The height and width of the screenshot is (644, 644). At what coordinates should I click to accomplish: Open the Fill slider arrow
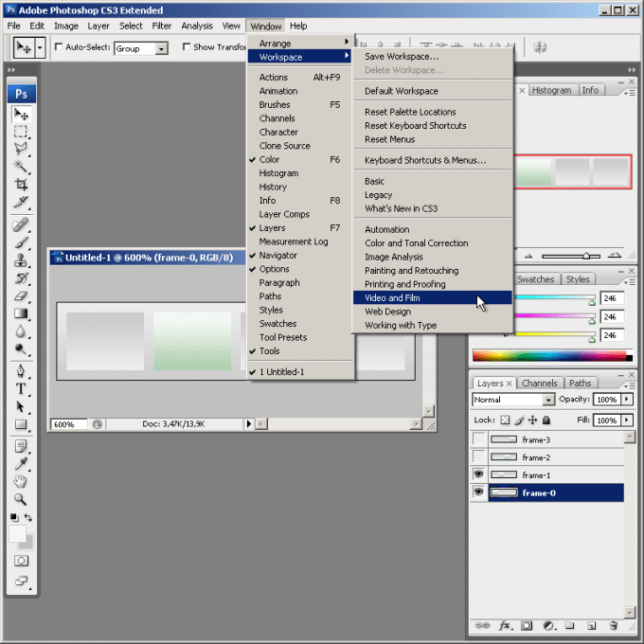(x=627, y=420)
